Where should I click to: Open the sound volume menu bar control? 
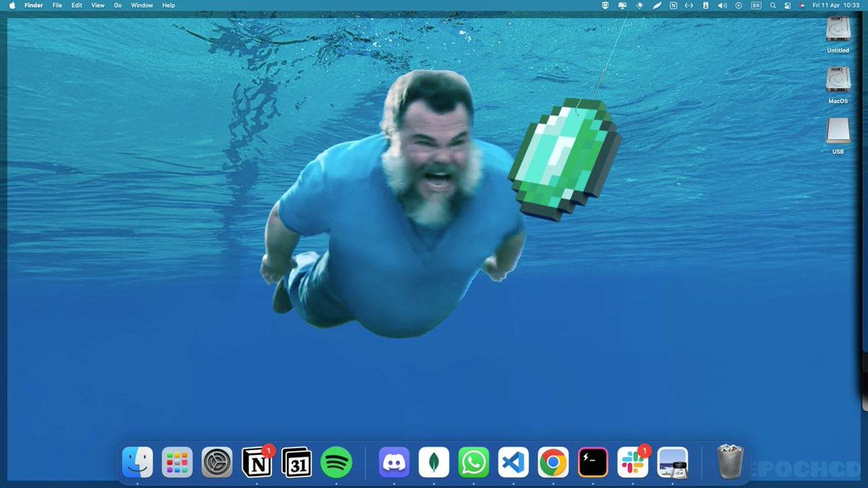[722, 5]
